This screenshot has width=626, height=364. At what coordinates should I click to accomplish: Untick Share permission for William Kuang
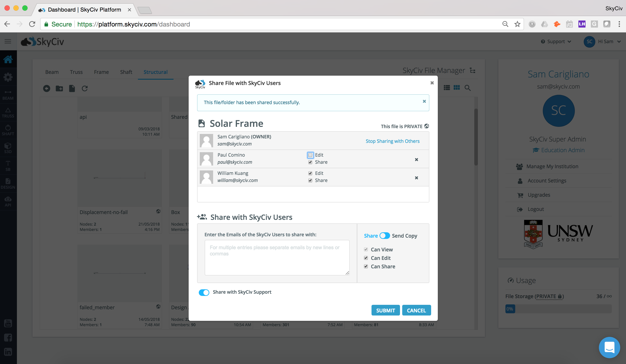click(x=310, y=180)
